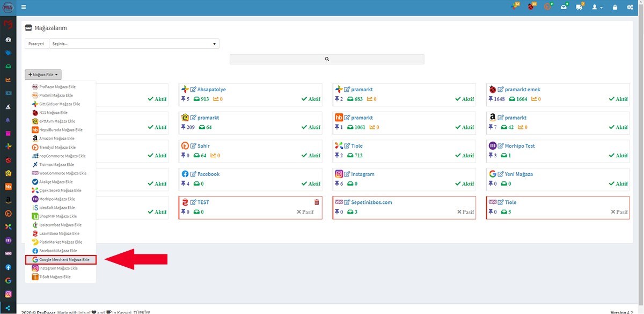644x314 pixels.
Task: Open the Facebook icon in the left sidebar
Action: click(x=8, y=267)
